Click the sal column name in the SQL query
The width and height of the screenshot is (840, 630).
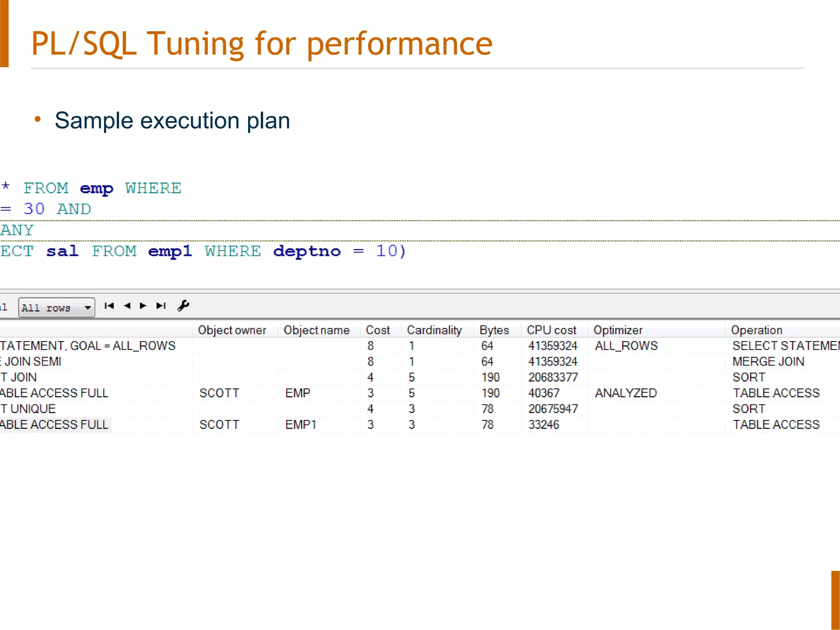point(62,251)
